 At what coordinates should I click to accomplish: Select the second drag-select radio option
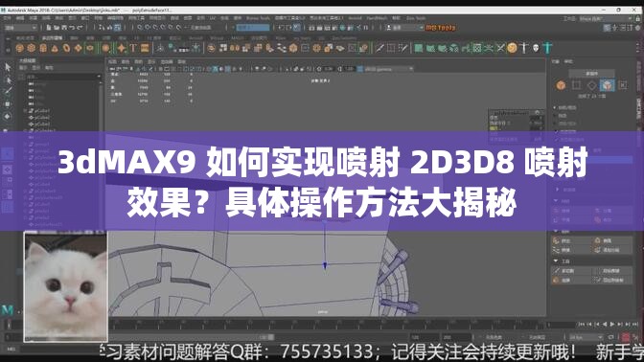pos(555,116)
